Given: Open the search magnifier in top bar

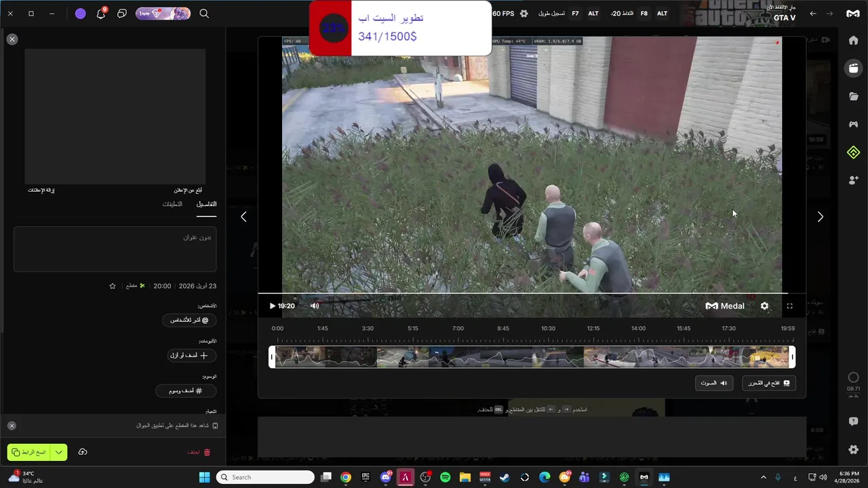Looking at the screenshot, I should pos(204,14).
